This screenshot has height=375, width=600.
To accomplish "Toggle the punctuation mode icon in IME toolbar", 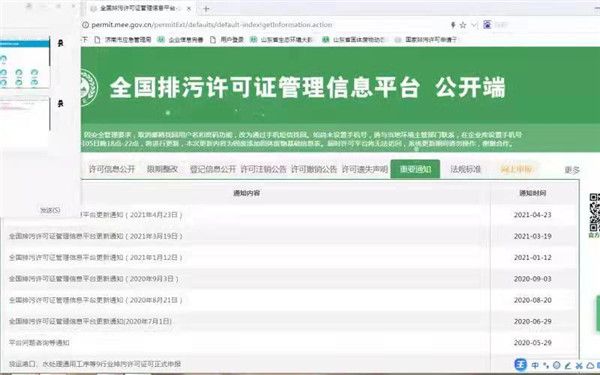I will [546, 366].
